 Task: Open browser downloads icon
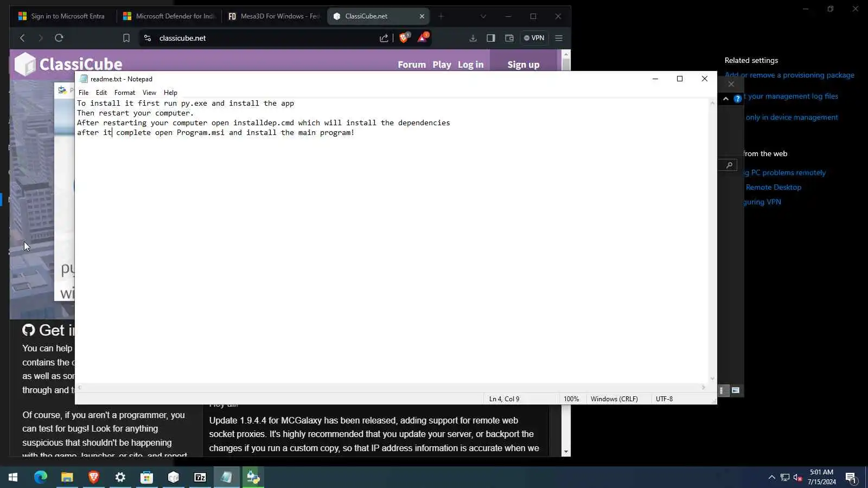473,38
